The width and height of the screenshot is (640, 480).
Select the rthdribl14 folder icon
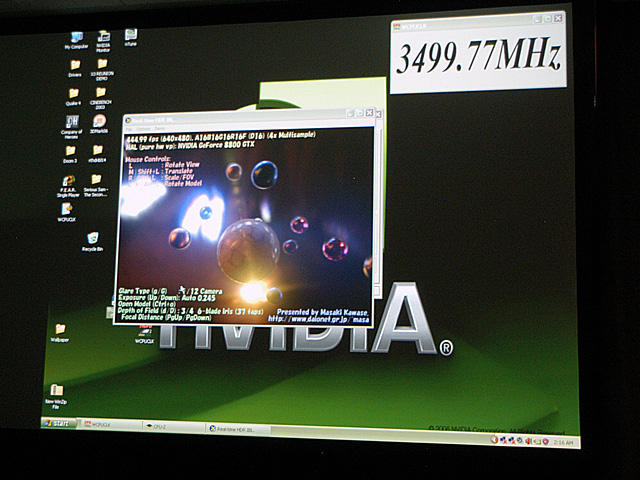point(97,154)
